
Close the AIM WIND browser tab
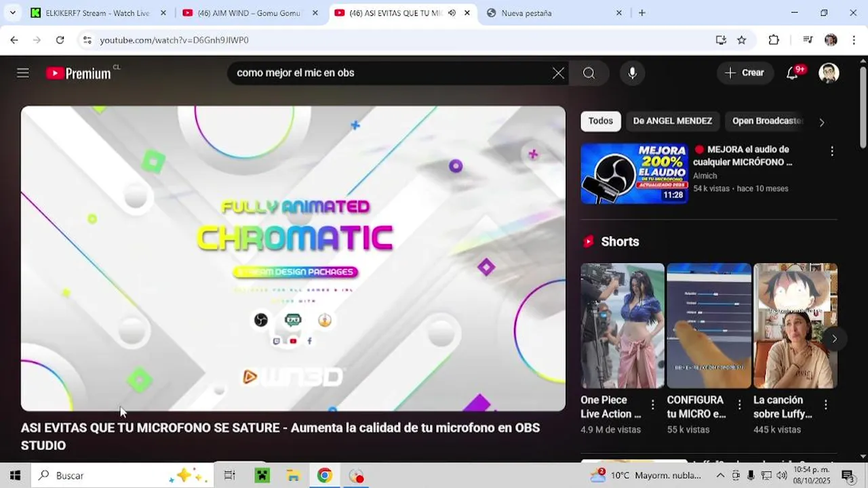(315, 13)
